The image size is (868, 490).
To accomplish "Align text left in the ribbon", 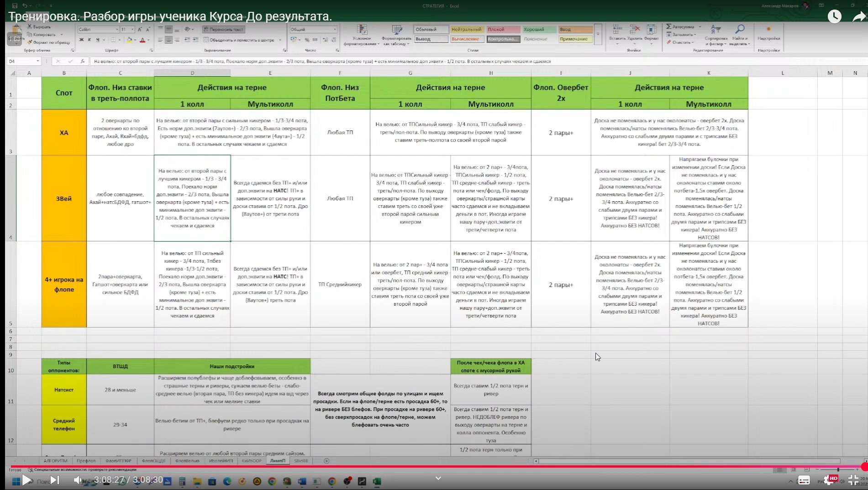I will tap(160, 40).
